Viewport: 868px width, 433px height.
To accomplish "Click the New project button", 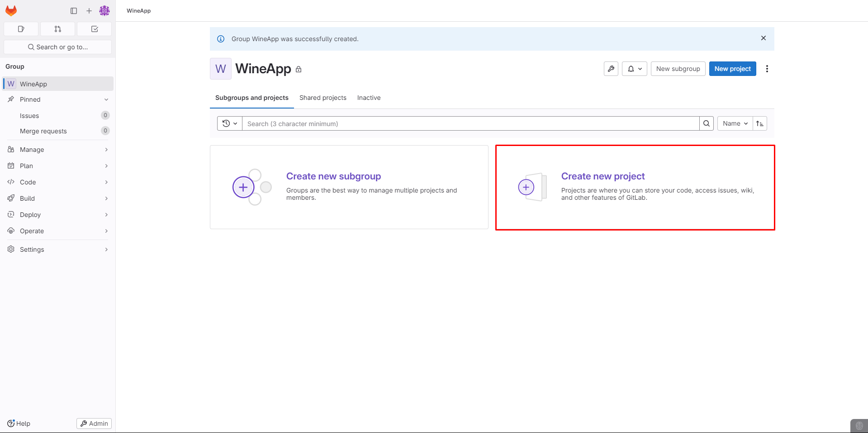I will 732,69.
